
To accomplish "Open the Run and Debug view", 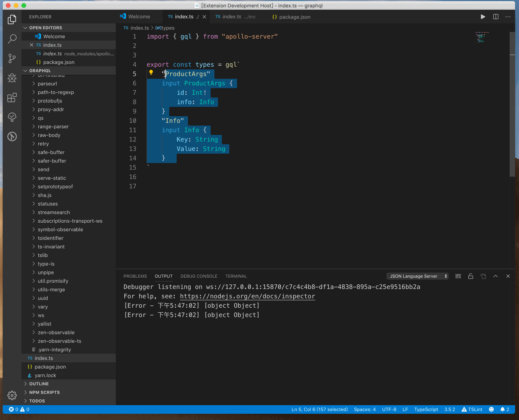I will (x=12, y=78).
